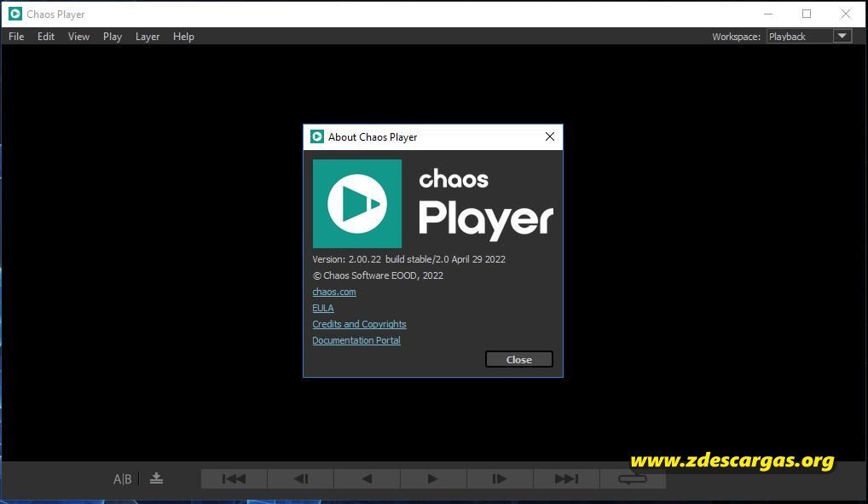
Task: Click the large Chaos Player logo image
Action: tap(357, 204)
